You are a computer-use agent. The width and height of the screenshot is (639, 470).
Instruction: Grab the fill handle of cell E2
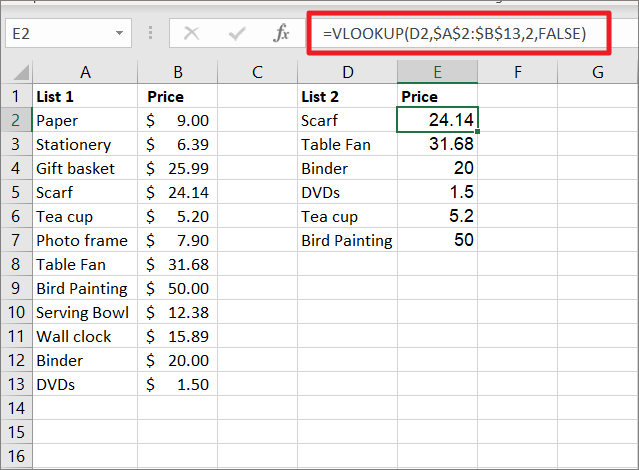(x=478, y=132)
